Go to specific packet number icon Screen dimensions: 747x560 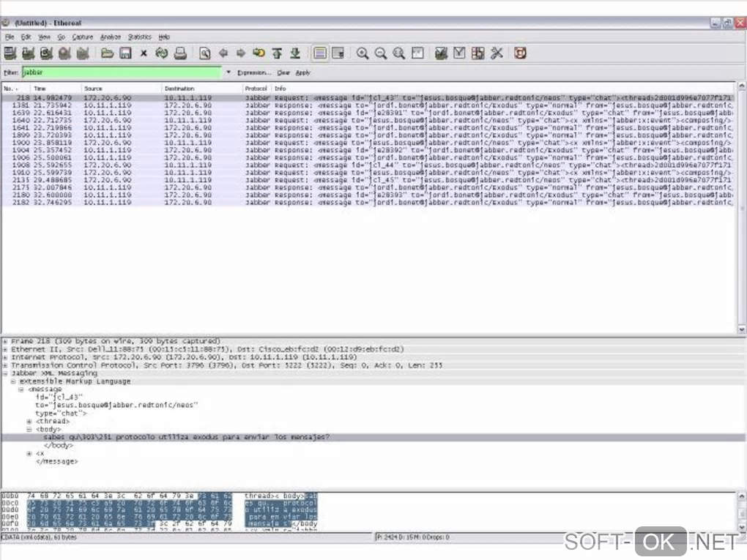(259, 53)
